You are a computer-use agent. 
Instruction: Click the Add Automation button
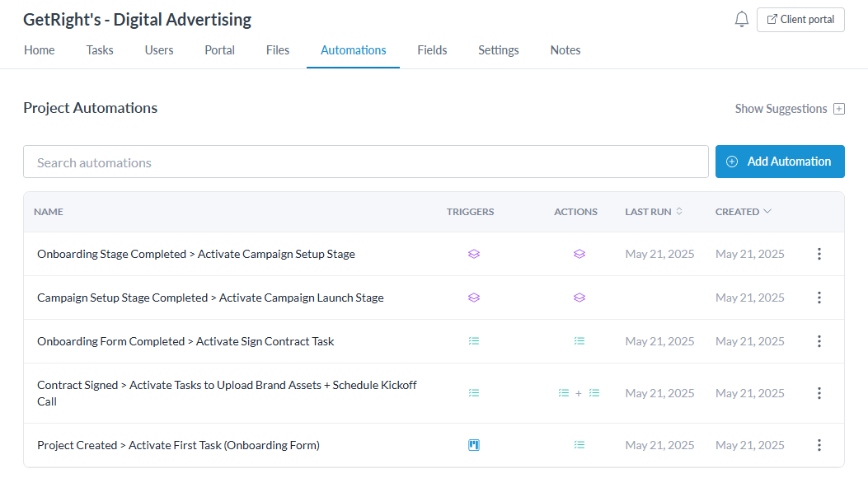(x=780, y=162)
